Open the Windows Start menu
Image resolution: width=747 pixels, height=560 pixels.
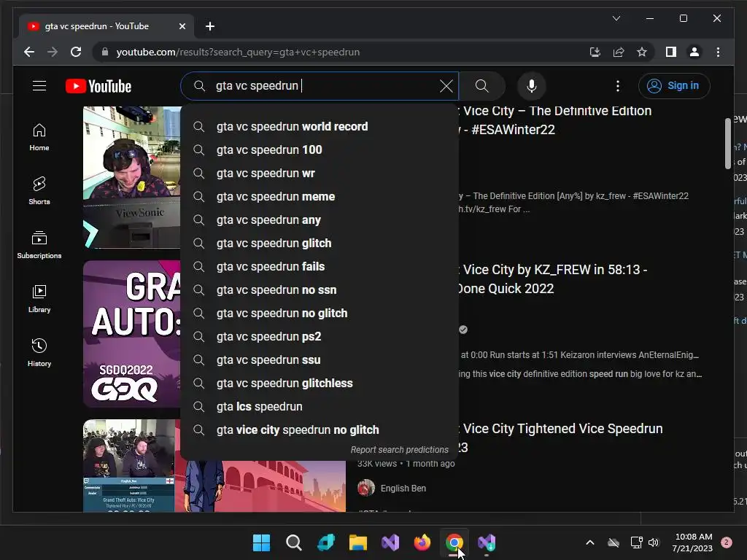(261, 542)
